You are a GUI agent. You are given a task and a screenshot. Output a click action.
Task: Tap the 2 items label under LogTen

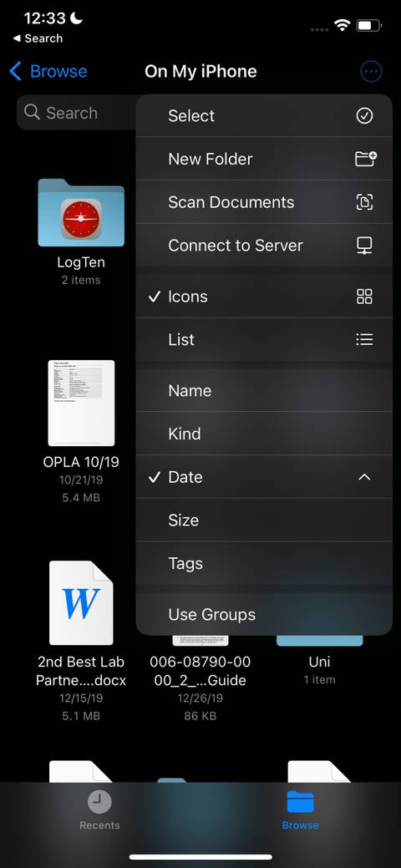(x=81, y=280)
